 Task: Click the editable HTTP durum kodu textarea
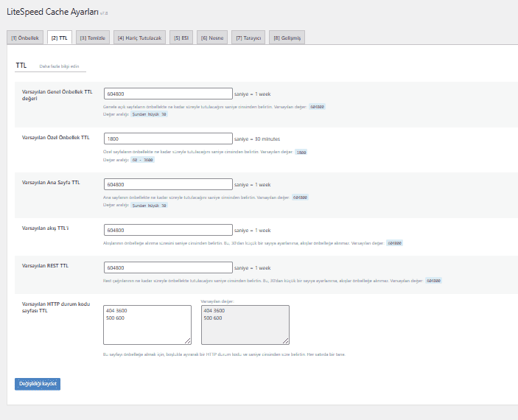pos(147,325)
